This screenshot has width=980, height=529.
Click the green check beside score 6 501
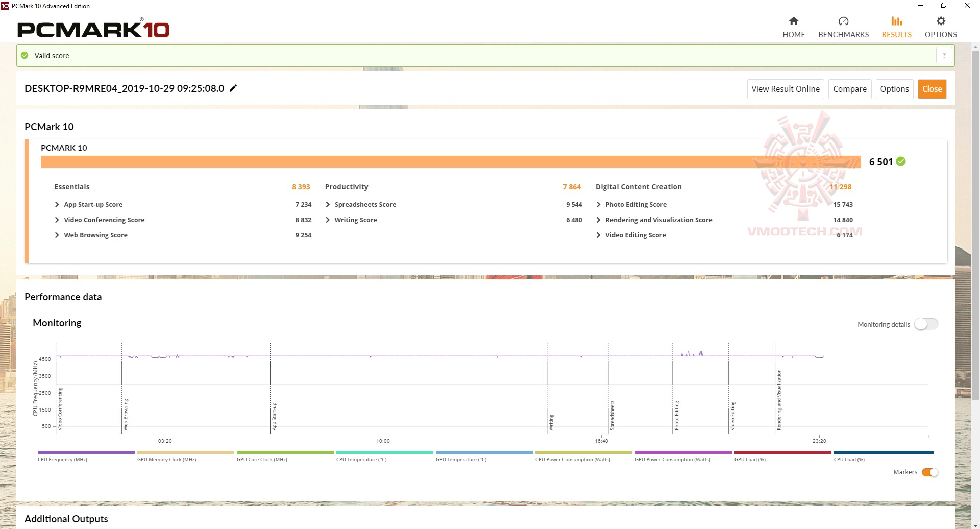click(901, 161)
